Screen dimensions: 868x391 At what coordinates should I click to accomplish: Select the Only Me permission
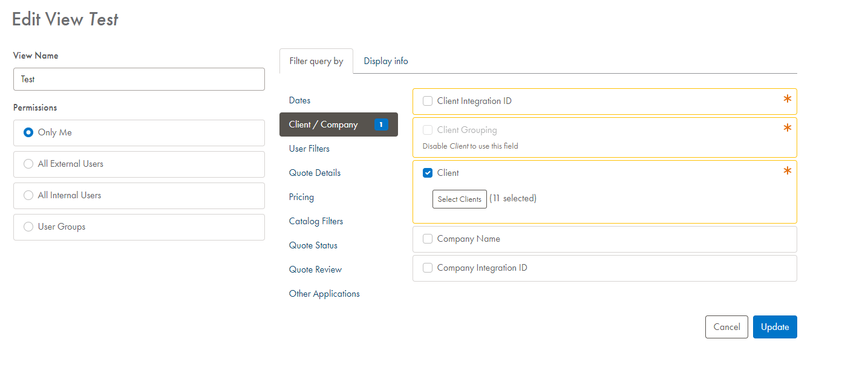[28, 132]
